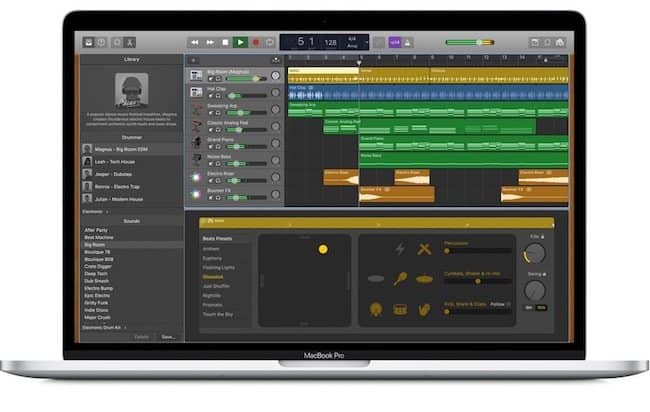Click the 128 tempo value in the LCD
The image size is (650, 412).
[330, 42]
